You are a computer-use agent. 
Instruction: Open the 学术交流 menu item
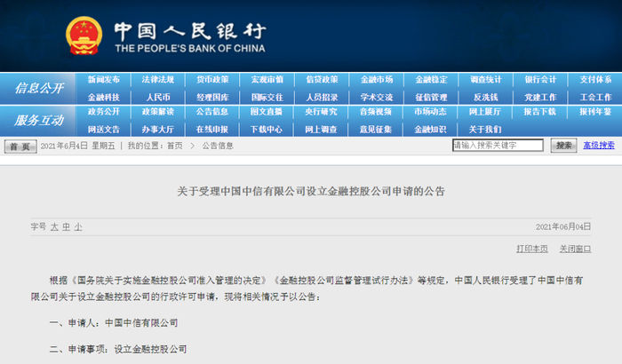[377, 98]
